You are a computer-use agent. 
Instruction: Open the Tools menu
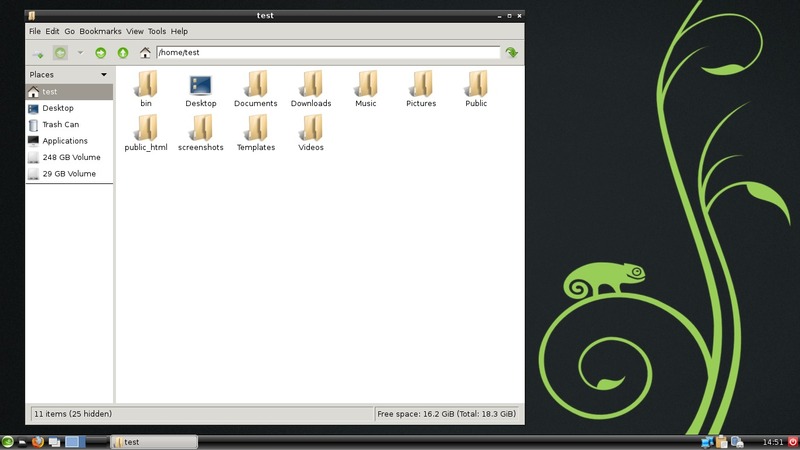[x=157, y=31]
